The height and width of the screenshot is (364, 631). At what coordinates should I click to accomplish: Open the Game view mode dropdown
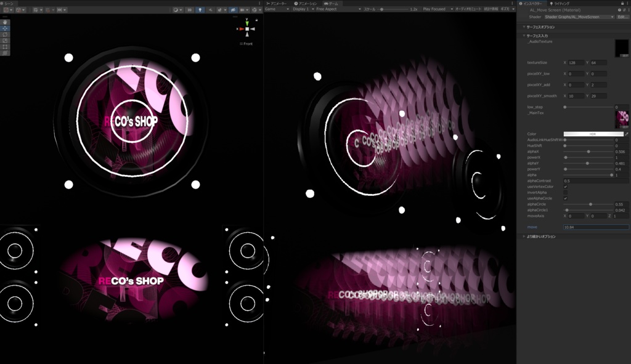coord(277,9)
